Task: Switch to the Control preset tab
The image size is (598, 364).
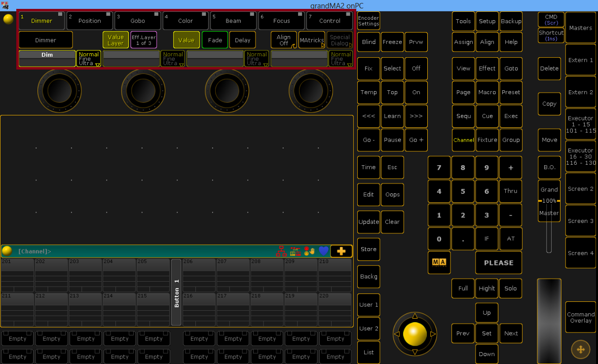Action: [330, 21]
